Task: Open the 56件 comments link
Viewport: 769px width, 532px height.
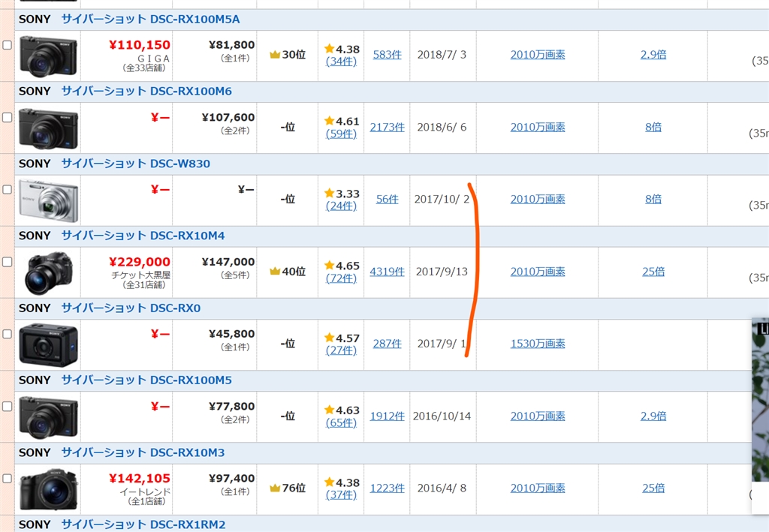Action: [387, 199]
